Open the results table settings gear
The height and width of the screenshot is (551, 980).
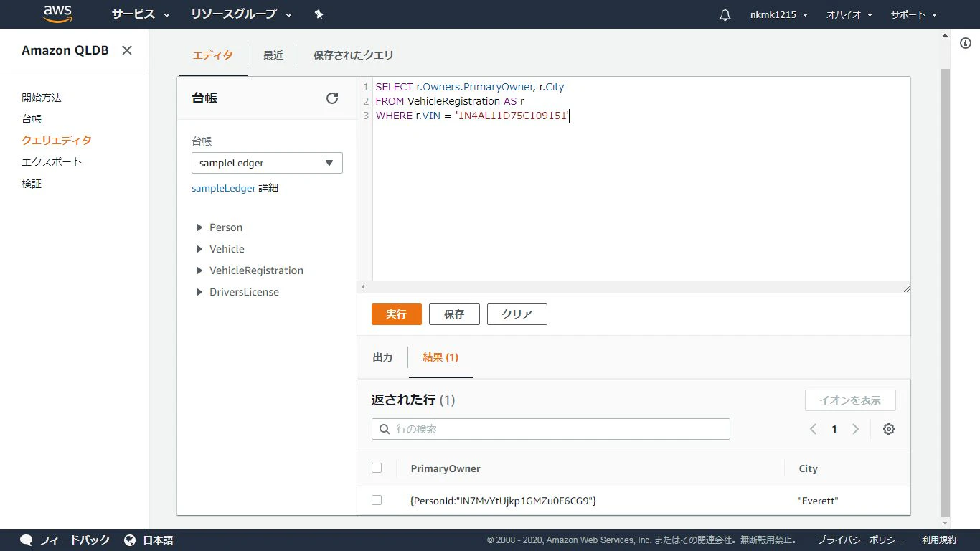889,429
